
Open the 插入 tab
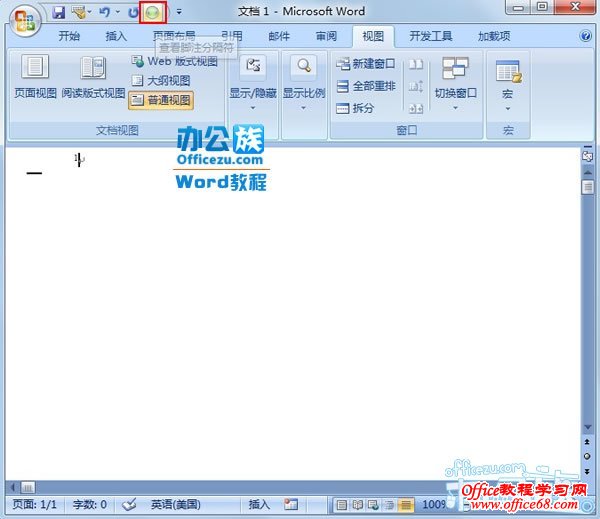pyautogui.click(x=116, y=36)
